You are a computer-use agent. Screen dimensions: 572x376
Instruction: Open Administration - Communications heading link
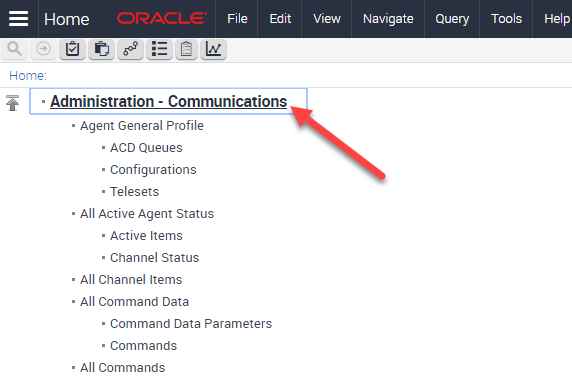pyautogui.click(x=169, y=101)
